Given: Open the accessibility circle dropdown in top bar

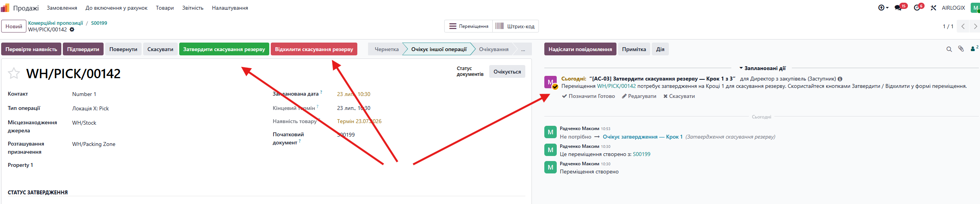Looking at the screenshot, I should click(883, 8).
